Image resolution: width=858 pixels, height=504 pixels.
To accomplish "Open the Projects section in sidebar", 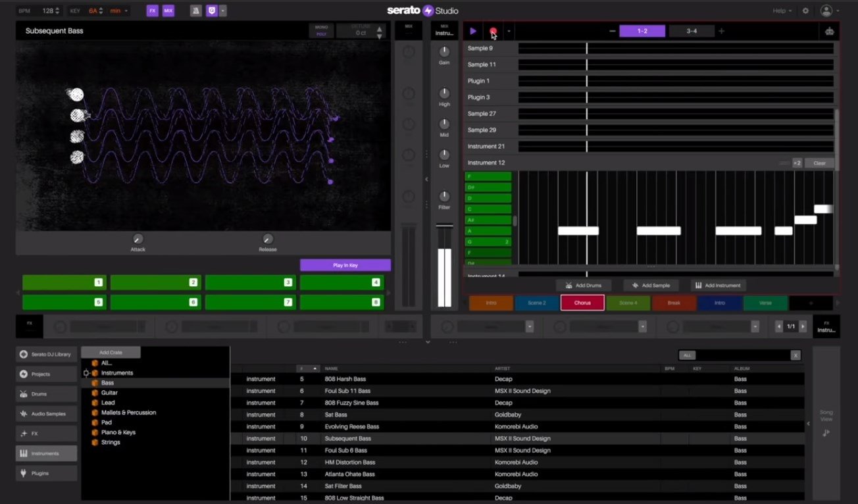I will click(x=46, y=374).
